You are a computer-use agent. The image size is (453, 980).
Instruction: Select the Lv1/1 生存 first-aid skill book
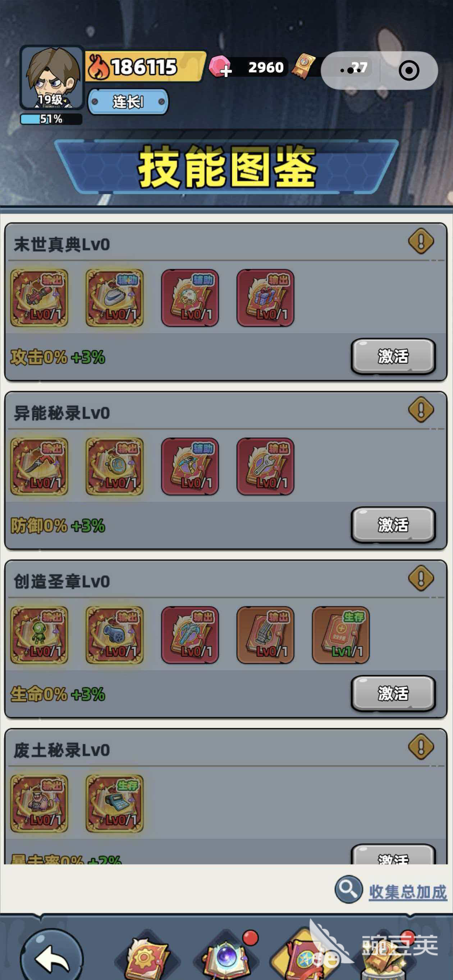[x=340, y=635]
